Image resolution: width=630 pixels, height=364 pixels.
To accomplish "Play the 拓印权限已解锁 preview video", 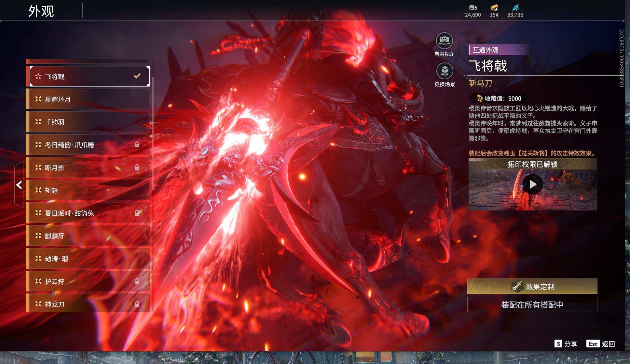I will pyautogui.click(x=532, y=184).
